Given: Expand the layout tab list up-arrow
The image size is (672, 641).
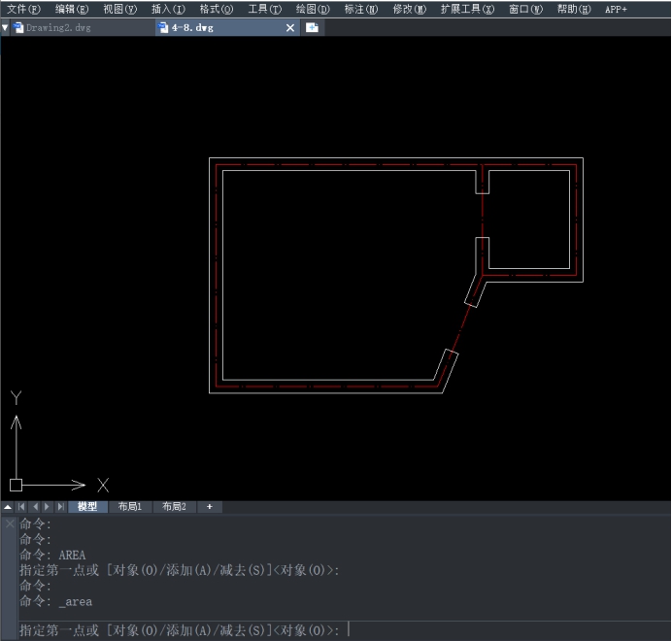Looking at the screenshot, I should tap(8, 507).
